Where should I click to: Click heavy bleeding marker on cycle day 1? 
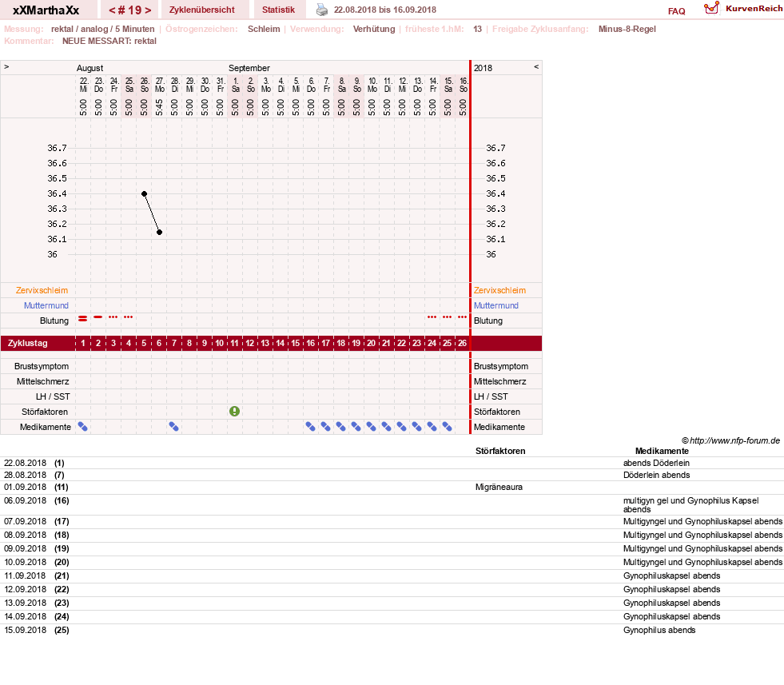[x=83, y=318]
